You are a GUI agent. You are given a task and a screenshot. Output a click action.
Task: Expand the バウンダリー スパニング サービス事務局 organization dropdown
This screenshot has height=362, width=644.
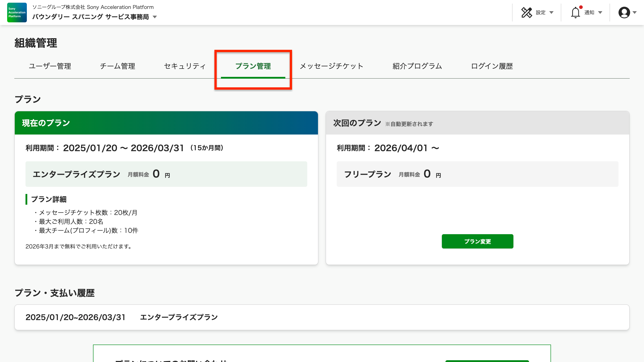(155, 17)
